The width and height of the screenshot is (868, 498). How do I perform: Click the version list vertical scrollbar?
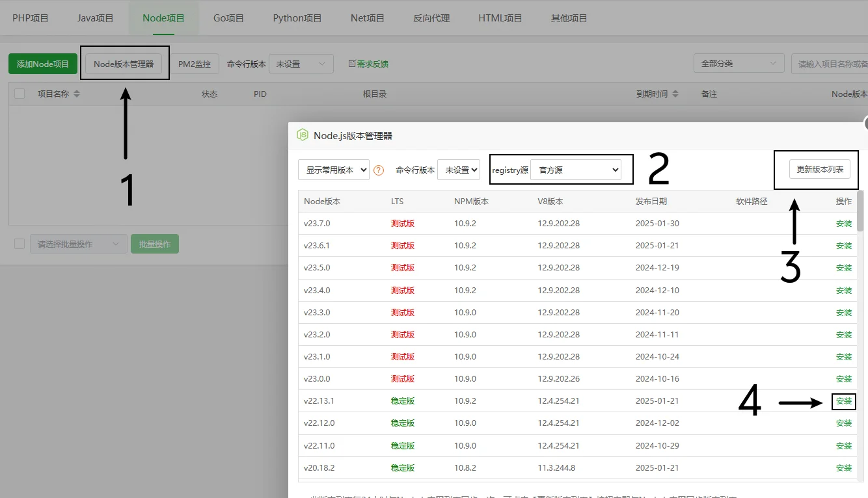coord(860,211)
